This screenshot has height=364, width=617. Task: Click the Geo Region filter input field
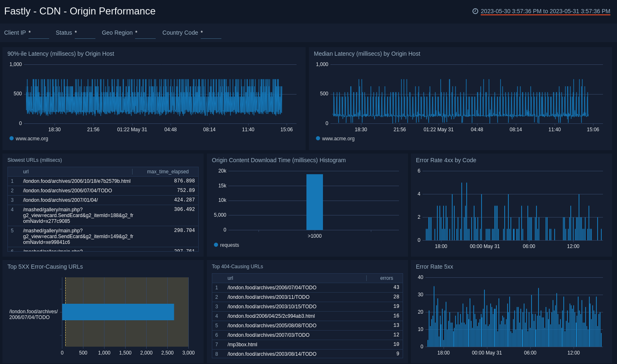[x=145, y=34]
